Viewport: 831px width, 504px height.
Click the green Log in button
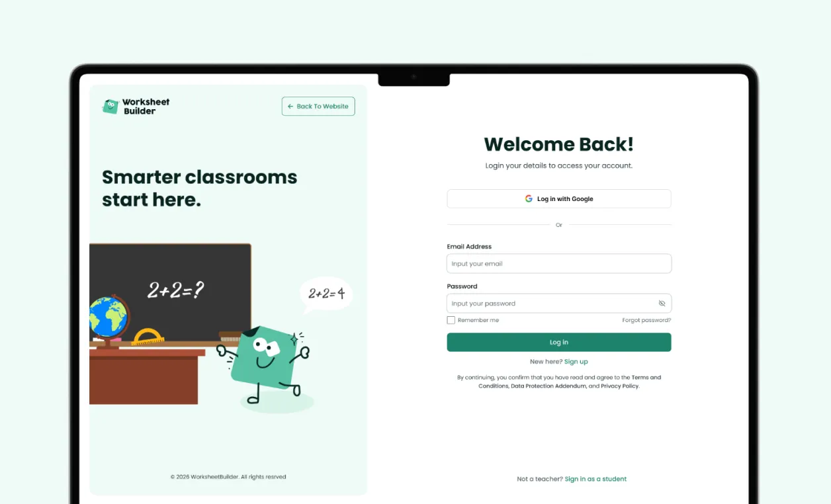(559, 342)
